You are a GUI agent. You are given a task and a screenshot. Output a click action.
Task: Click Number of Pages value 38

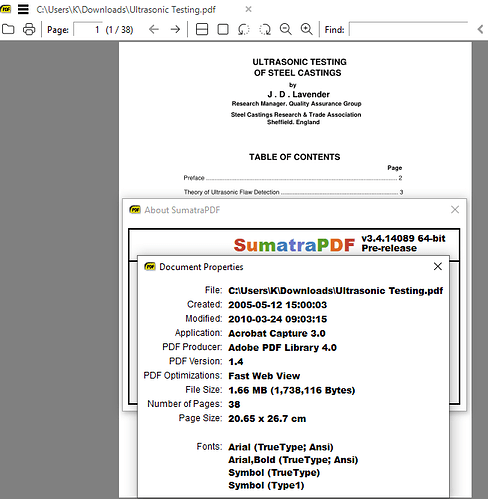point(234,404)
